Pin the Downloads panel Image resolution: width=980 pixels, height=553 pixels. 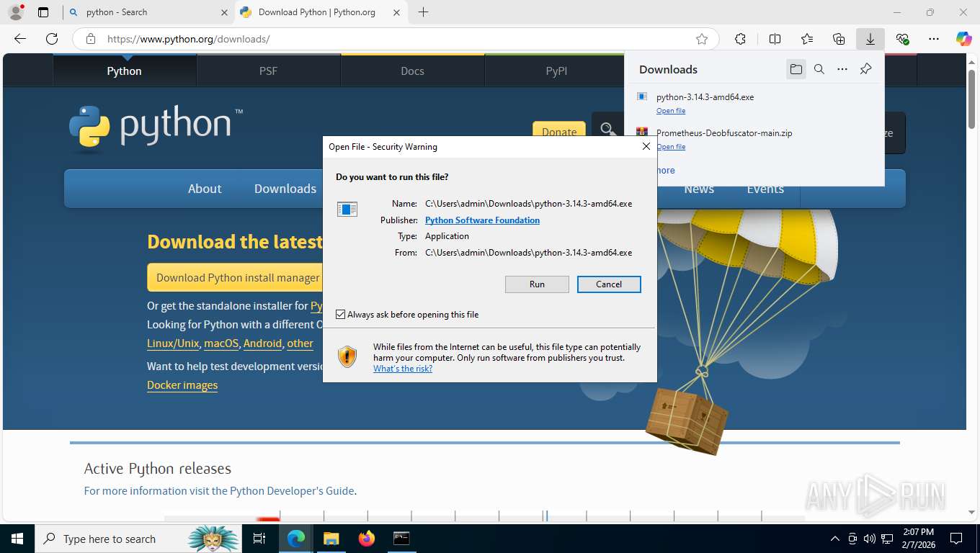[866, 69]
